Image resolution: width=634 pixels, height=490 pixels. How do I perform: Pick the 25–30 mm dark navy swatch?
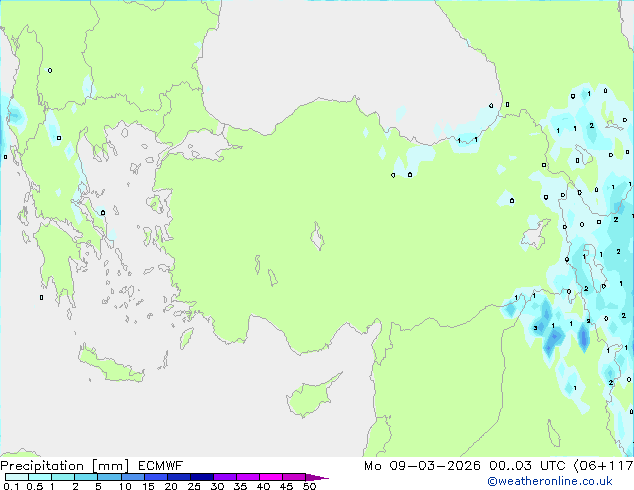click(x=201, y=477)
